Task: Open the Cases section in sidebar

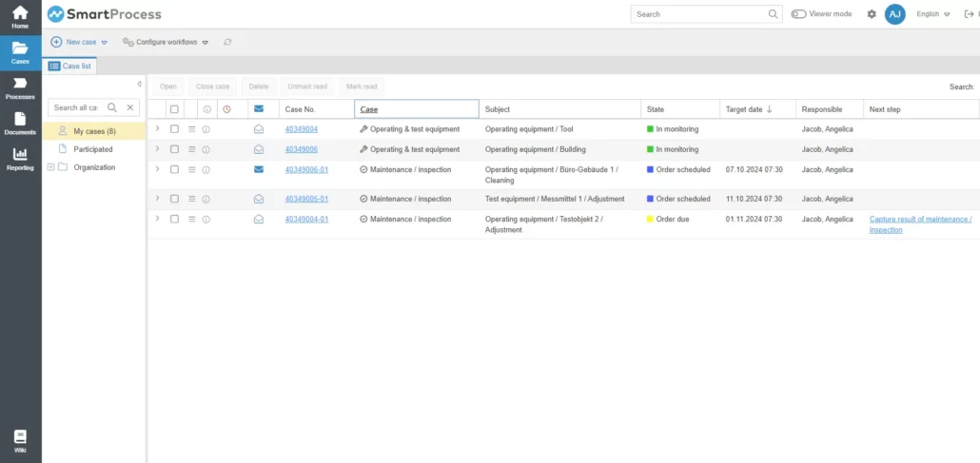Action: click(20, 52)
